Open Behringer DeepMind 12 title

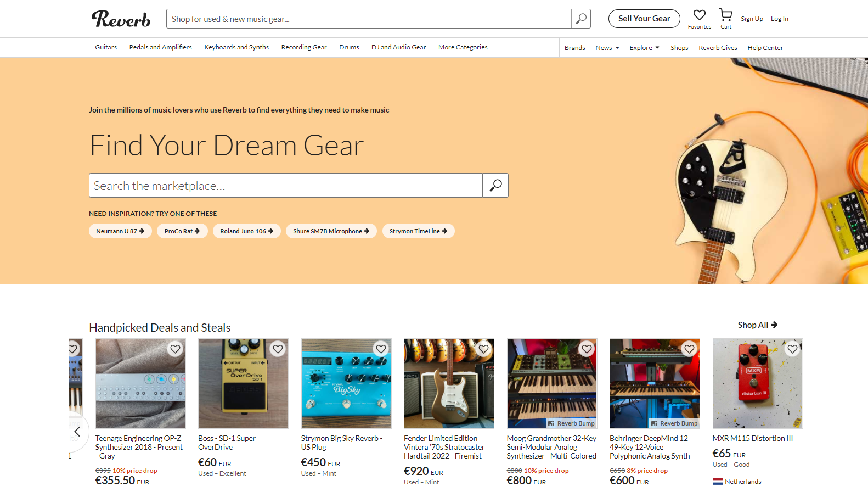[650, 447]
